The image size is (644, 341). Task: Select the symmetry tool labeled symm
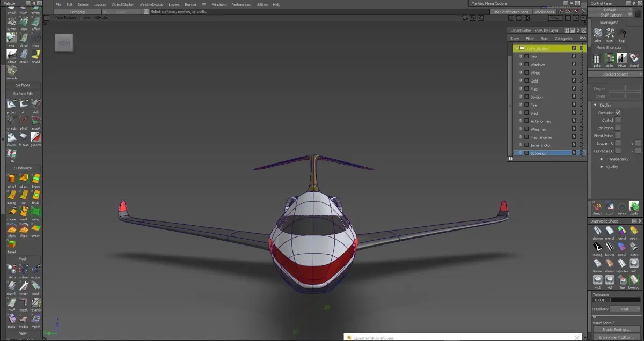(11, 23)
